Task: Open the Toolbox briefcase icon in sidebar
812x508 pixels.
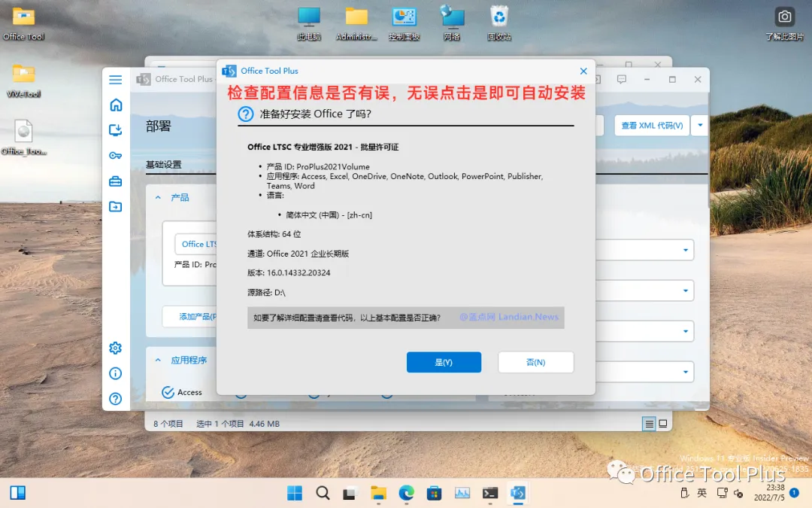Action: click(x=116, y=181)
